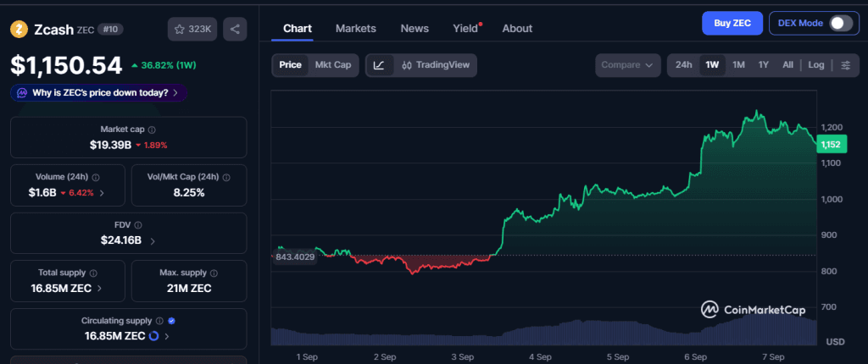868x364 pixels.
Task: Click the $24.16B FDV value
Action: pos(120,240)
